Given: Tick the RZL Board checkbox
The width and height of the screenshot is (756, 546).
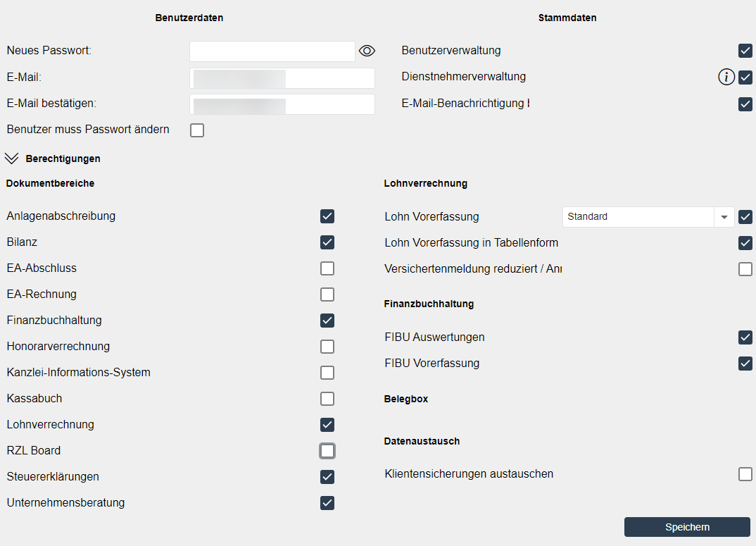Looking at the screenshot, I should (327, 451).
